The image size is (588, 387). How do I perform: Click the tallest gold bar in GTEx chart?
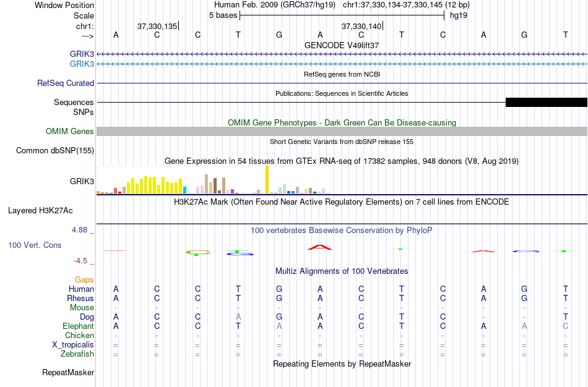[267, 180]
